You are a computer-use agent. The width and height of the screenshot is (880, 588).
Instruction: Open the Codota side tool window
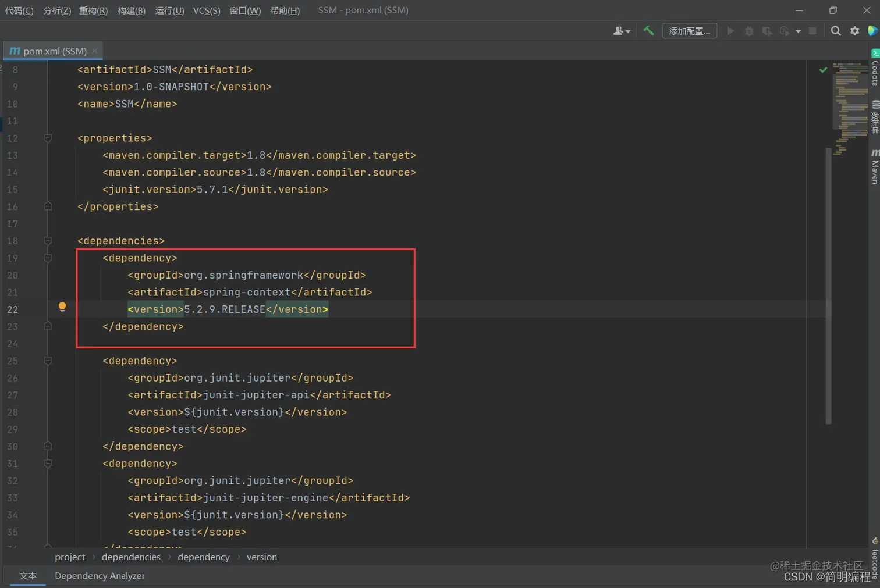coord(875,68)
